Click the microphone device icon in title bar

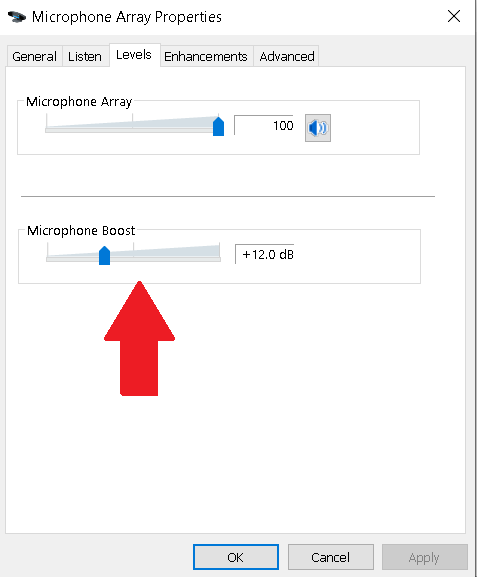(x=17, y=17)
